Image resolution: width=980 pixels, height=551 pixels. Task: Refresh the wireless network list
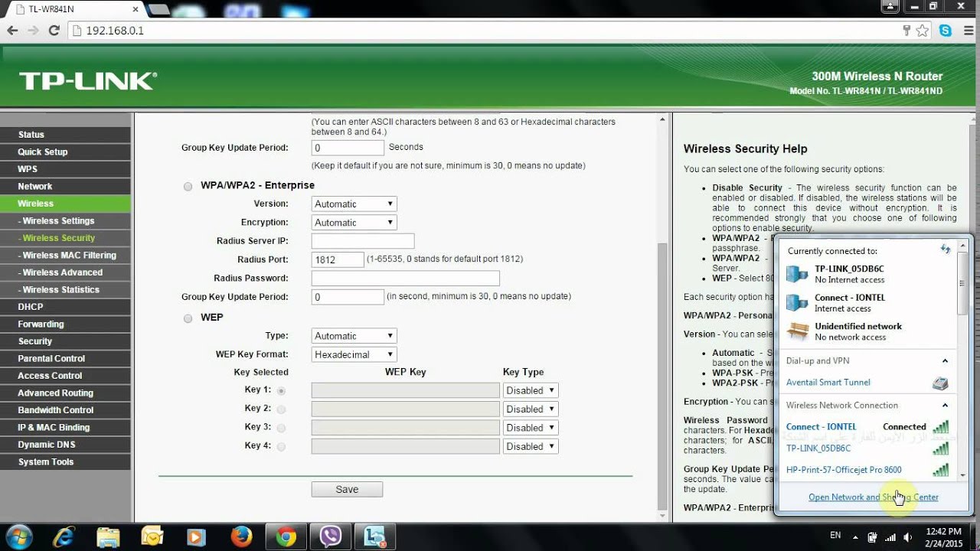coord(945,249)
